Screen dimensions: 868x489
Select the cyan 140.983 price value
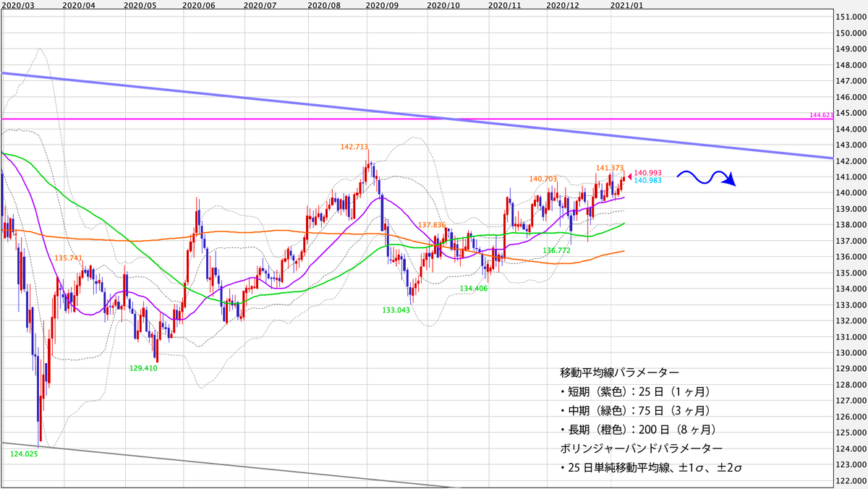[x=647, y=181]
